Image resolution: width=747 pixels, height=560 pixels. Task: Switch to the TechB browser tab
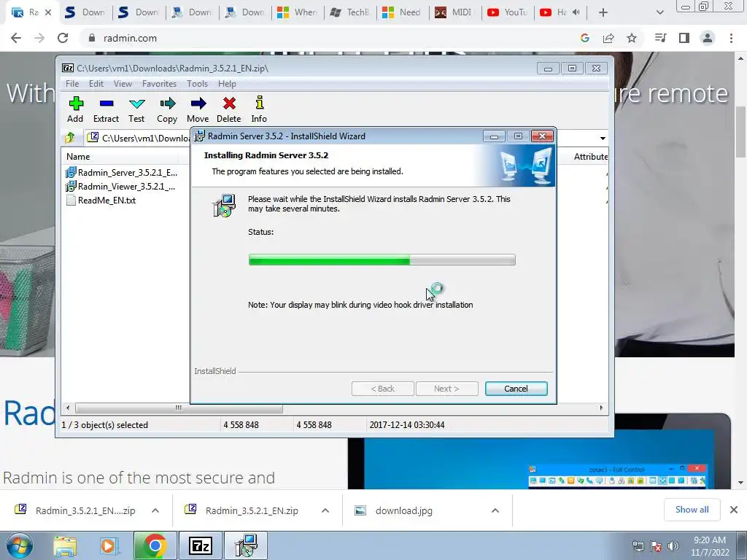coord(350,12)
